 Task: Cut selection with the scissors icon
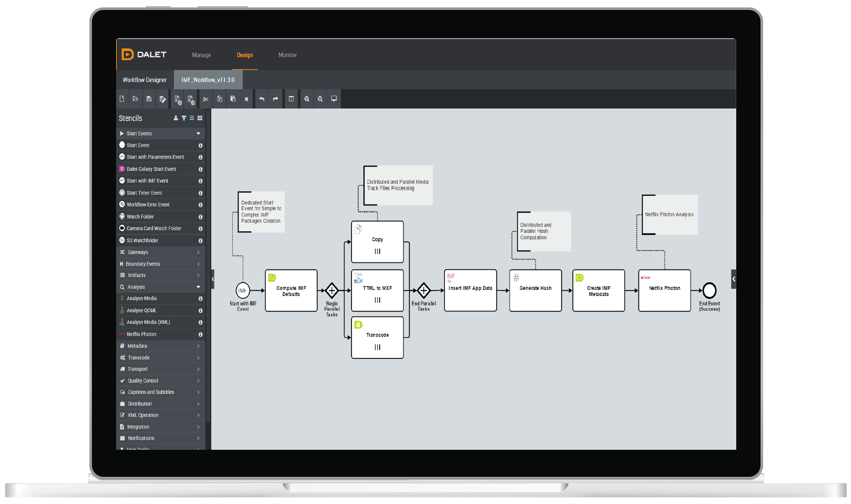(x=206, y=99)
